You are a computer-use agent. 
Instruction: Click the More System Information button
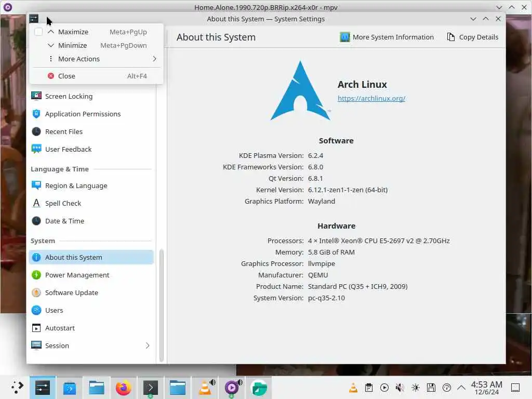387,37
